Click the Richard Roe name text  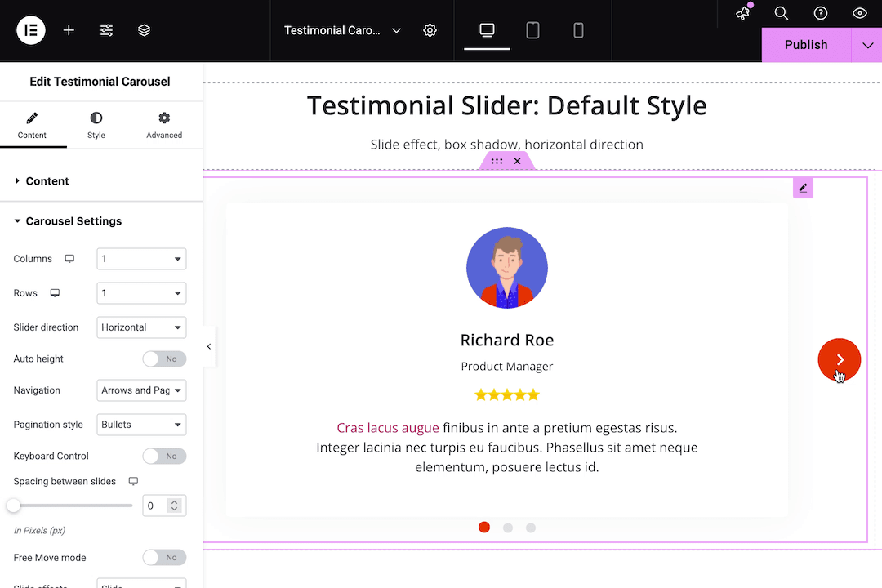(x=507, y=340)
